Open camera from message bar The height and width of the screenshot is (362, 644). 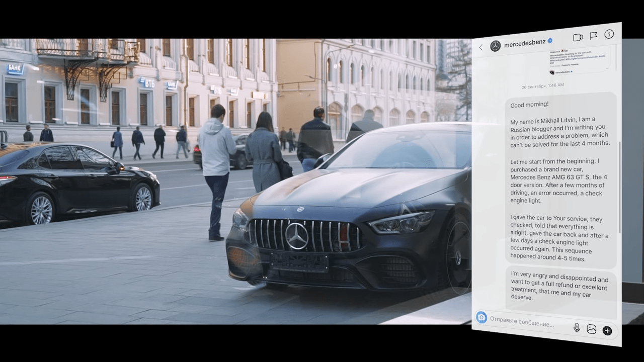pos(481,317)
